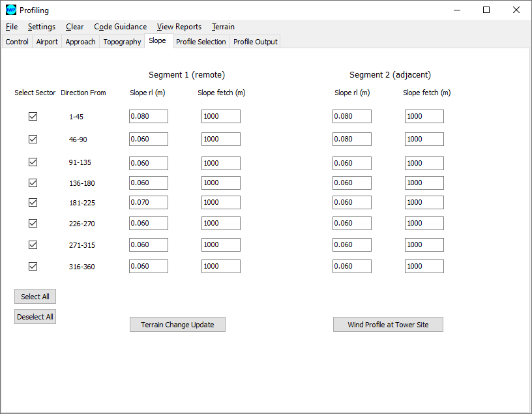Open the Code Guidance menu
The width and height of the screenshot is (532, 414).
pyautogui.click(x=120, y=27)
